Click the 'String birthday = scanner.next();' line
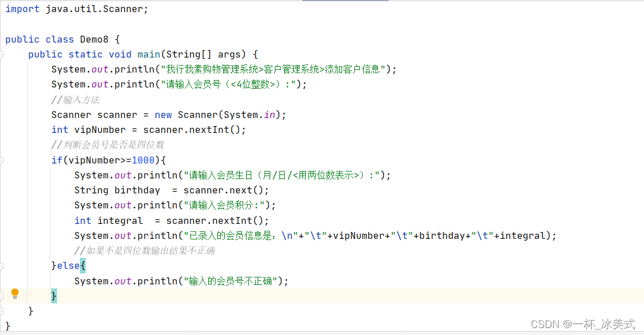The height and width of the screenshot is (335, 644). point(172,191)
